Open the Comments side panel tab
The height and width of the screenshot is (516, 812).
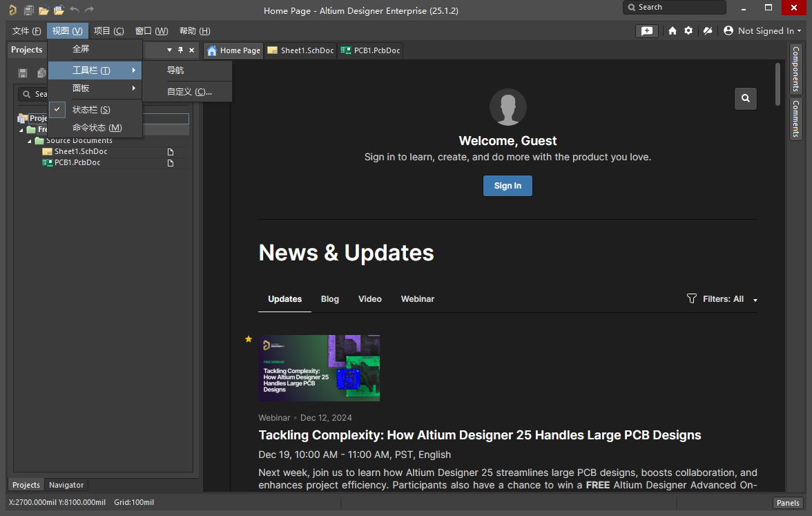click(796, 119)
